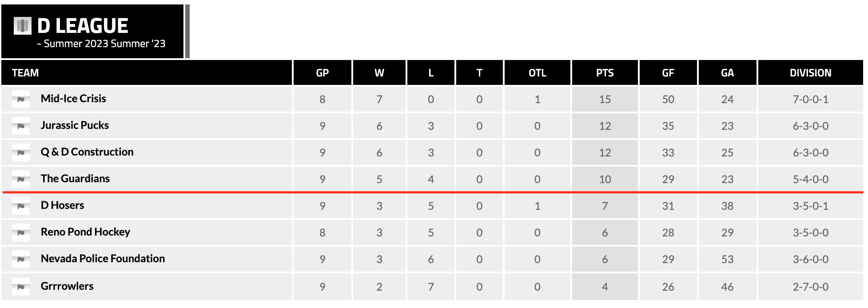Open the Mid-Ice Crisis team link
This screenshot has height=308, width=868.
73,99
